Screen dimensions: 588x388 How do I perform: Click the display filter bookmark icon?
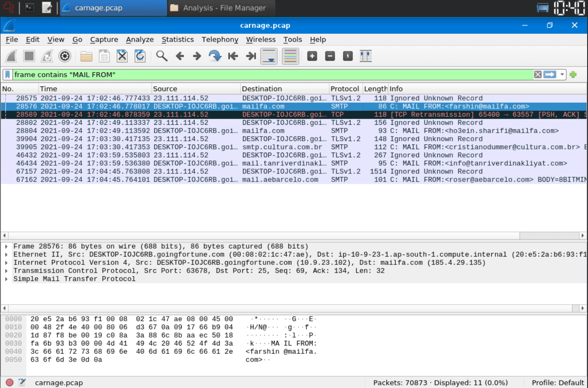pyautogui.click(x=7, y=75)
